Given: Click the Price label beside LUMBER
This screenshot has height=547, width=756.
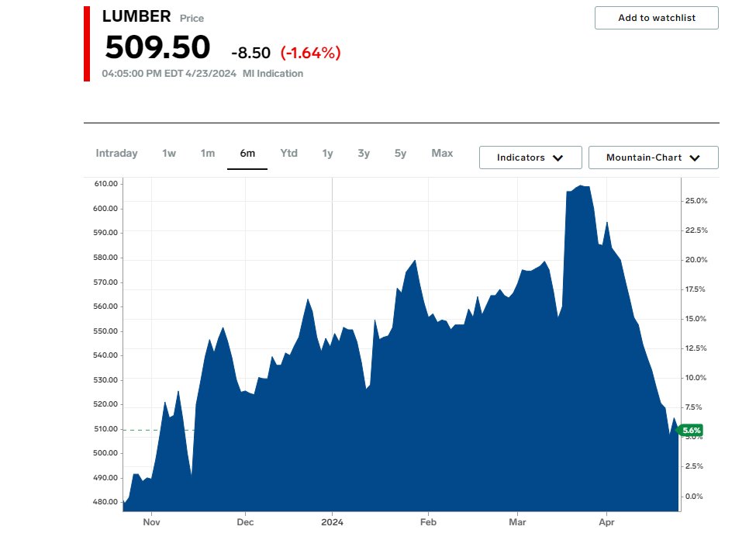Looking at the screenshot, I should pyautogui.click(x=192, y=19).
